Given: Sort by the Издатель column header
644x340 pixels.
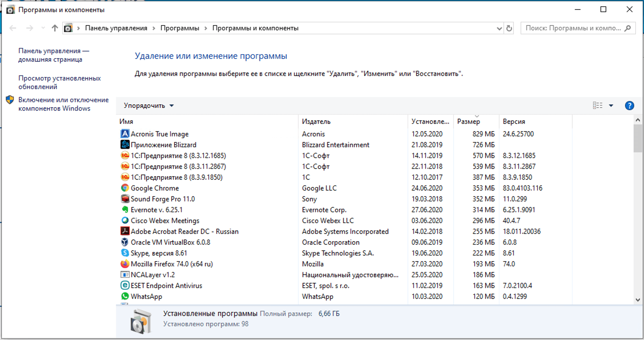Looking at the screenshot, I should (x=353, y=122).
